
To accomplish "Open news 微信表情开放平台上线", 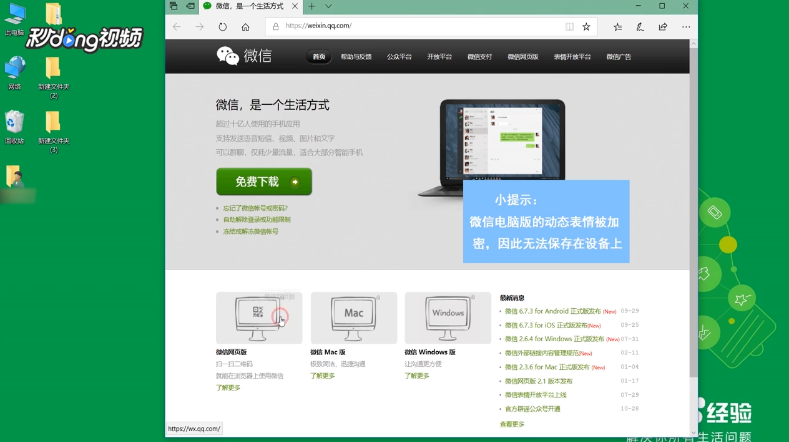I will 535,395.
